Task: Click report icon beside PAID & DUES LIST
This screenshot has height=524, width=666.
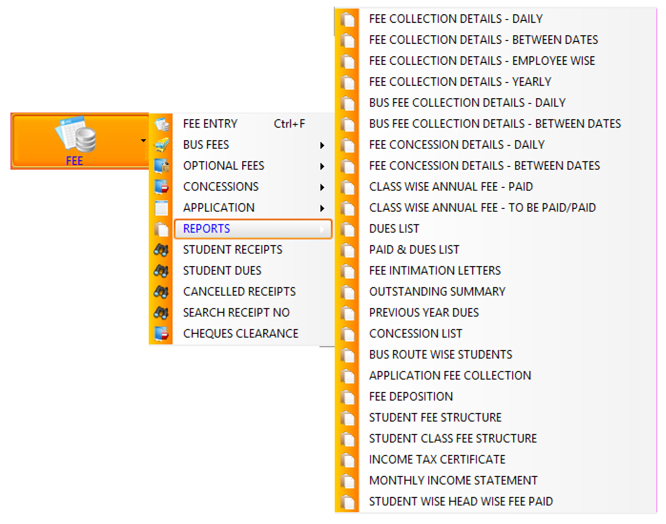Action: (x=347, y=251)
